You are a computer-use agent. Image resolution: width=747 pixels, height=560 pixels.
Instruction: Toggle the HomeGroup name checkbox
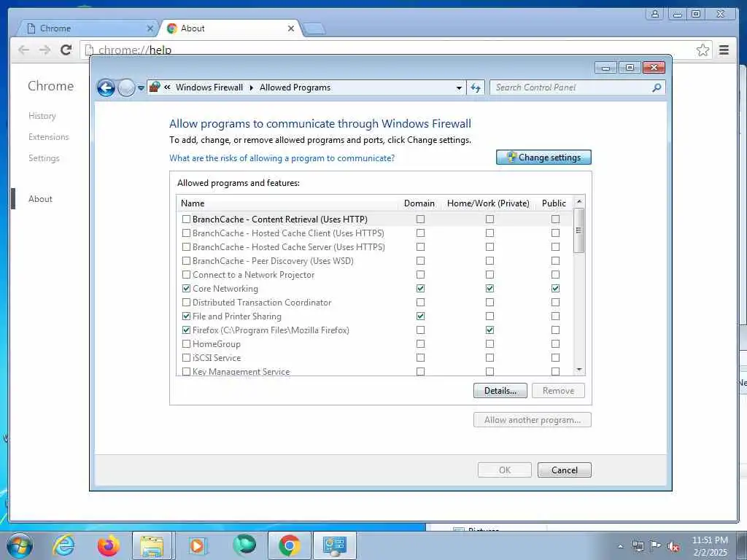[x=186, y=344]
